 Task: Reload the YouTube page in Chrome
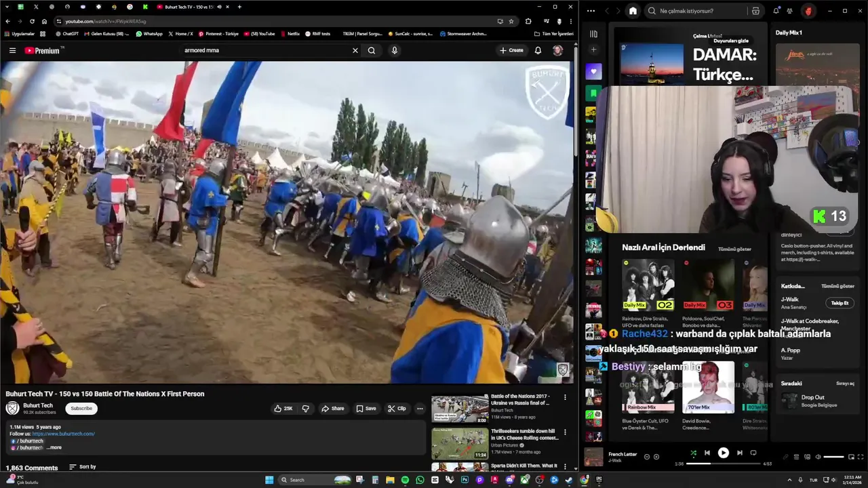point(32,21)
